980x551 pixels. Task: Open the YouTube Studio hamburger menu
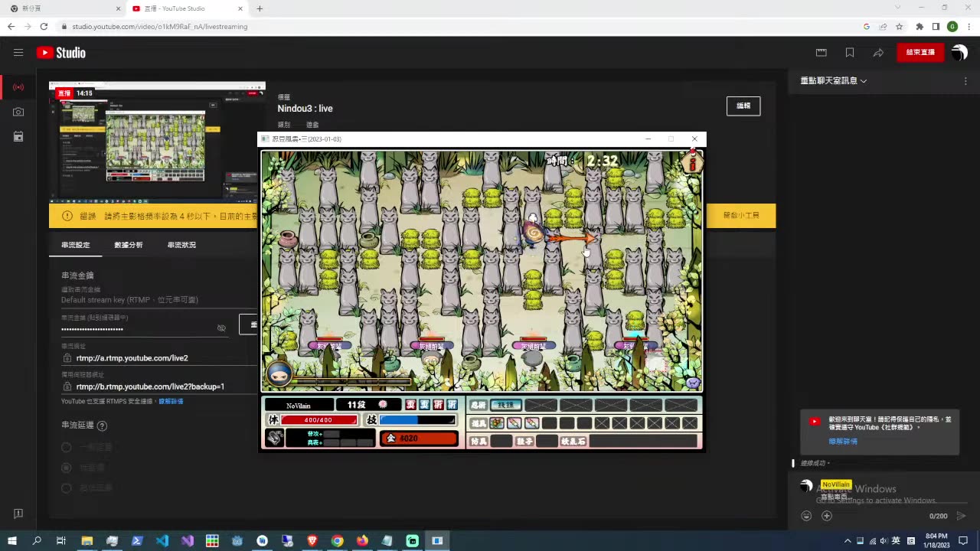click(x=18, y=53)
